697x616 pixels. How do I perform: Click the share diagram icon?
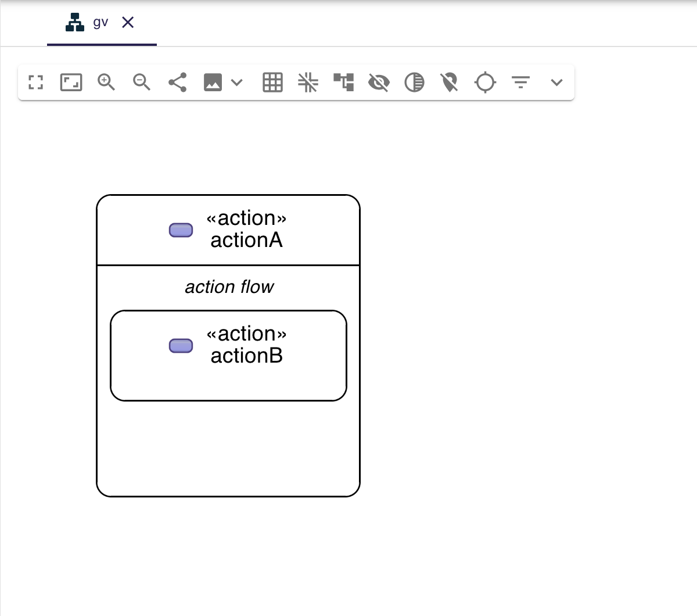tap(177, 83)
